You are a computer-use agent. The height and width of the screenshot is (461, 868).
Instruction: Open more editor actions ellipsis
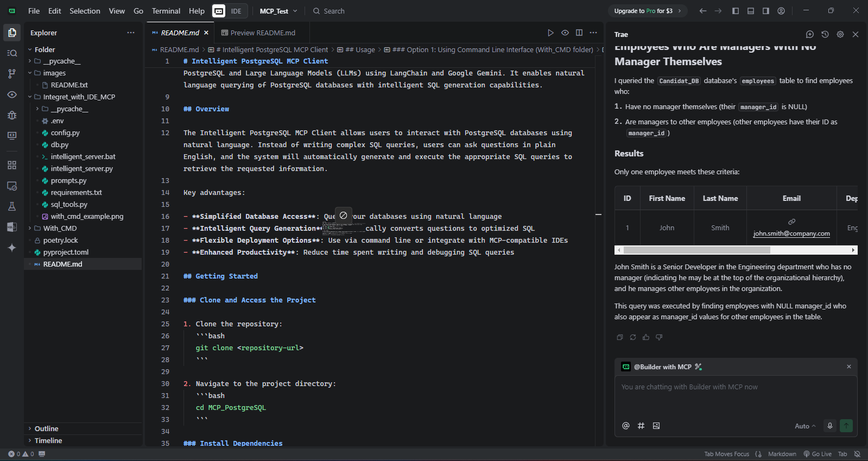click(x=593, y=33)
